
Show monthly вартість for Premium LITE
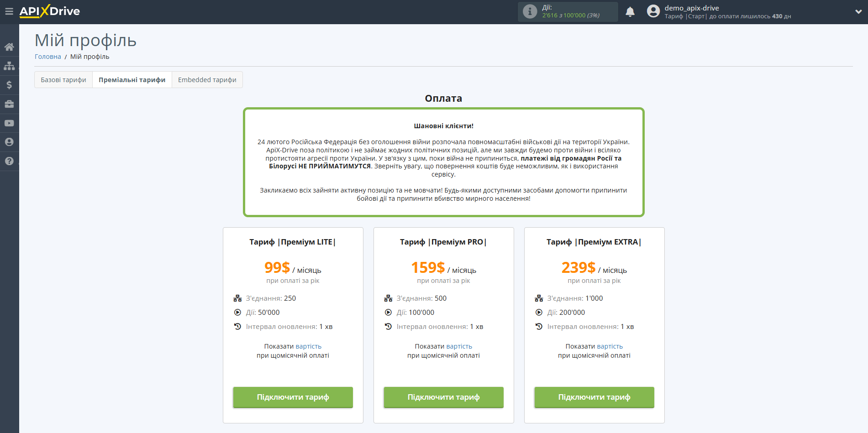coord(308,346)
